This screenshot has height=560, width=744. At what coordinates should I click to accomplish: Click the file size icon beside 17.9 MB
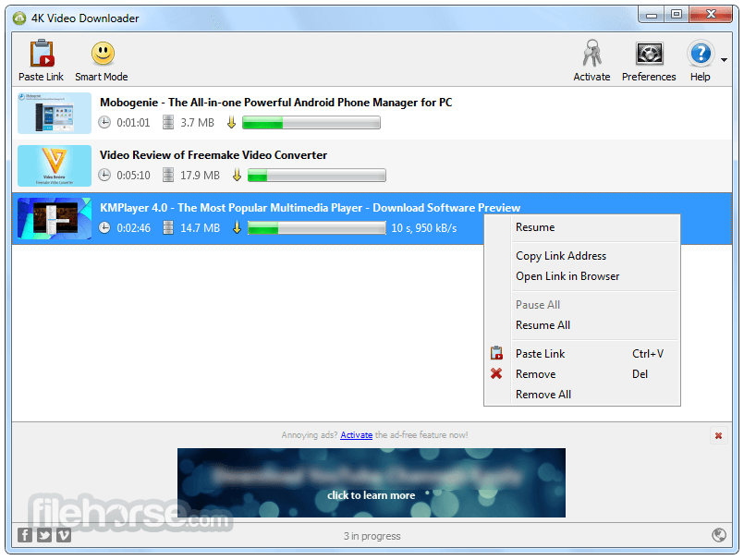click(x=168, y=176)
